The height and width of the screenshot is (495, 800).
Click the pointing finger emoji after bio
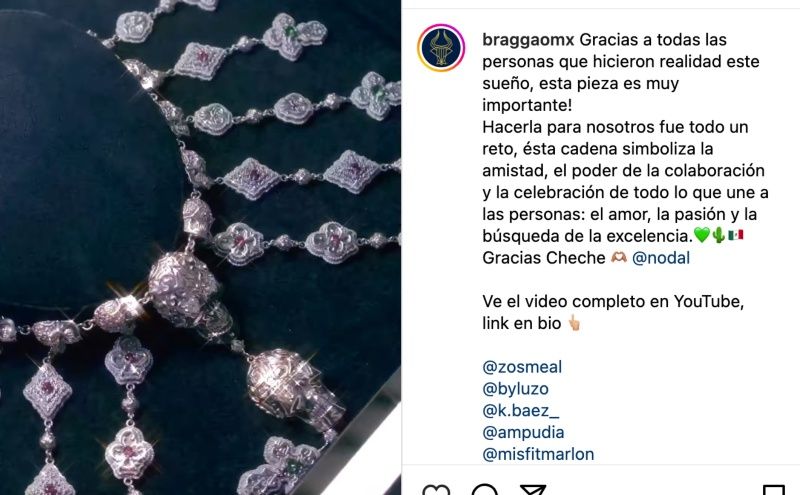pyautogui.click(x=574, y=323)
